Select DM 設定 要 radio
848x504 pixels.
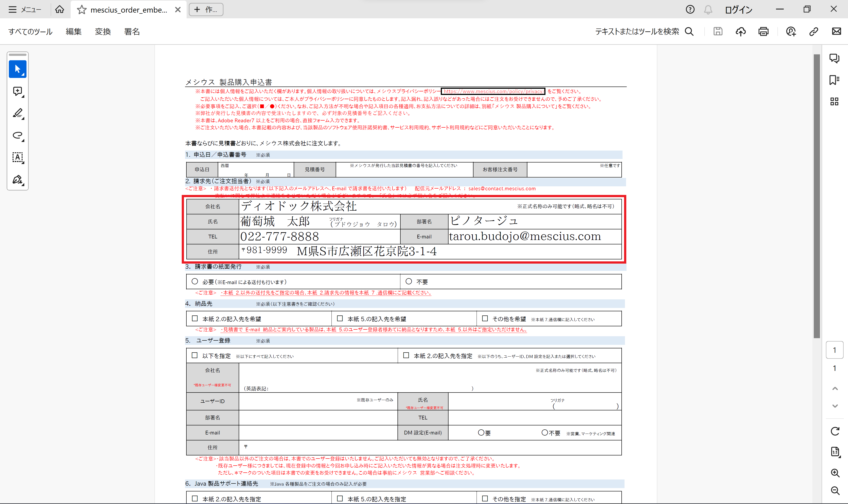481,433
